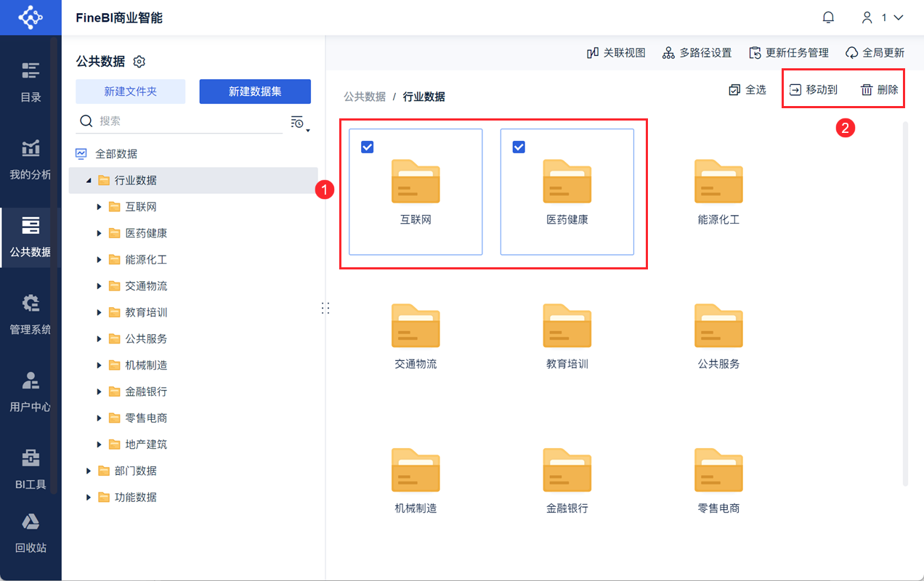Image resolution: width=924 pixels, height=581 pixels.
Task: Select 公共数据 sidebar item
Action: pyautogui.click(x=31, y=237)
